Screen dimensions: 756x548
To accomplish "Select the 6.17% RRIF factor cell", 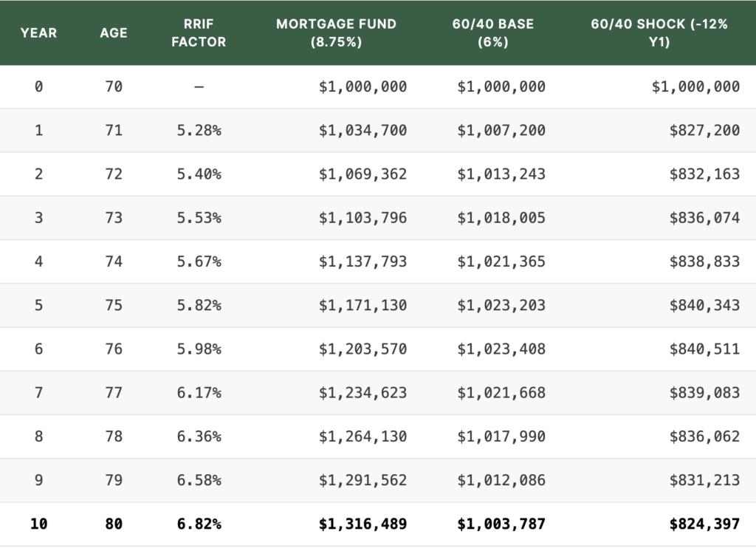I will pos(199,393).
